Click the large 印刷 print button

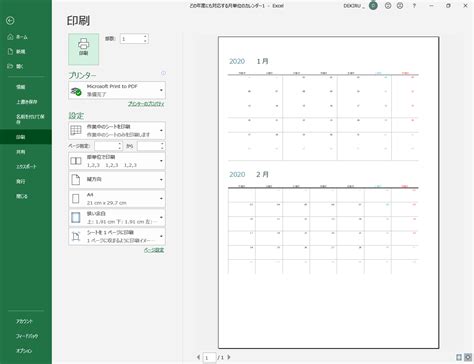tap(84, 49)
